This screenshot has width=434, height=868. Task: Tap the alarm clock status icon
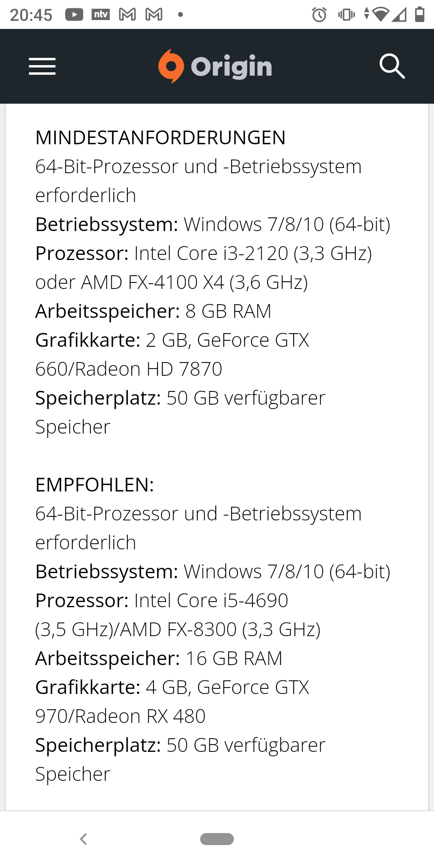[x=319, y=15]
